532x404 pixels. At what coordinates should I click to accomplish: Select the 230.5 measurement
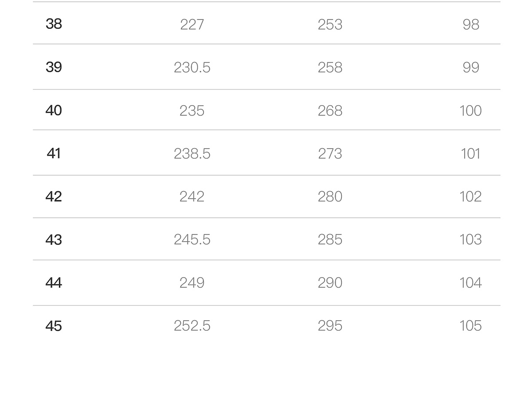pyautogui.click(x=192, y=67)
